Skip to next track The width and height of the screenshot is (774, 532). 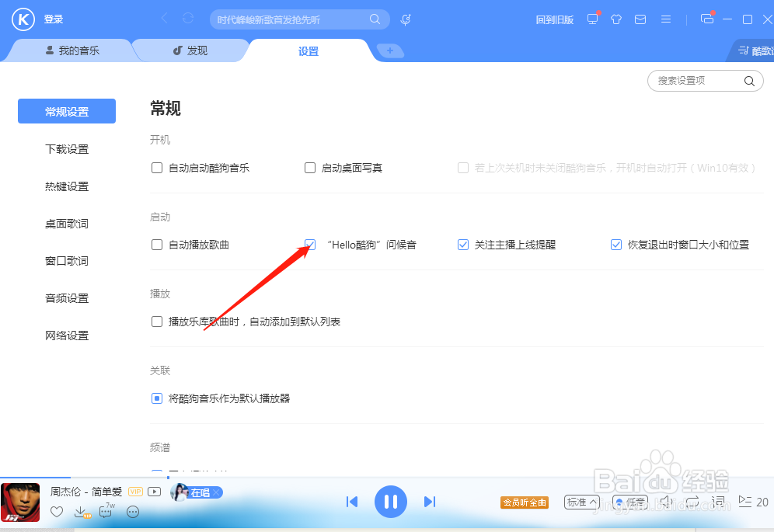430,502
